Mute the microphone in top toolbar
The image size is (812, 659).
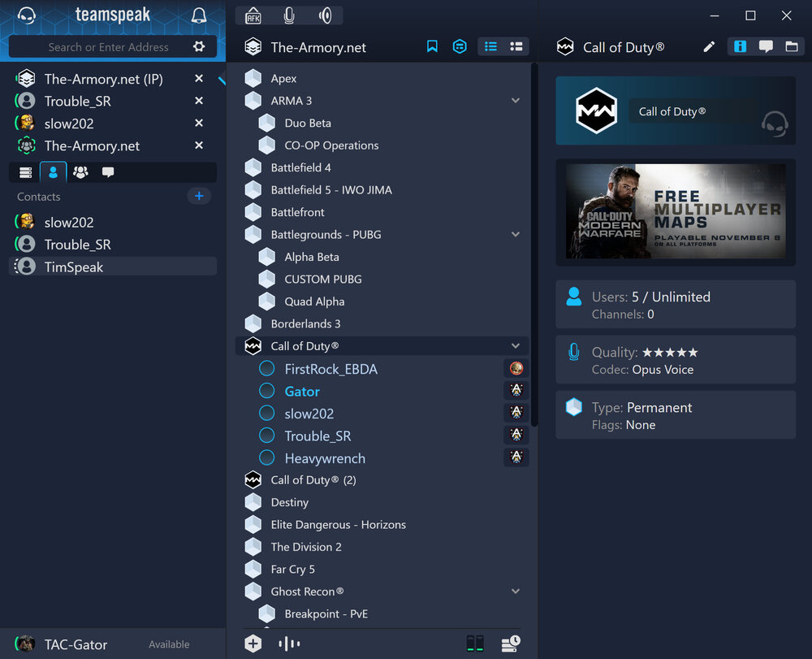(x=289, y=15)
